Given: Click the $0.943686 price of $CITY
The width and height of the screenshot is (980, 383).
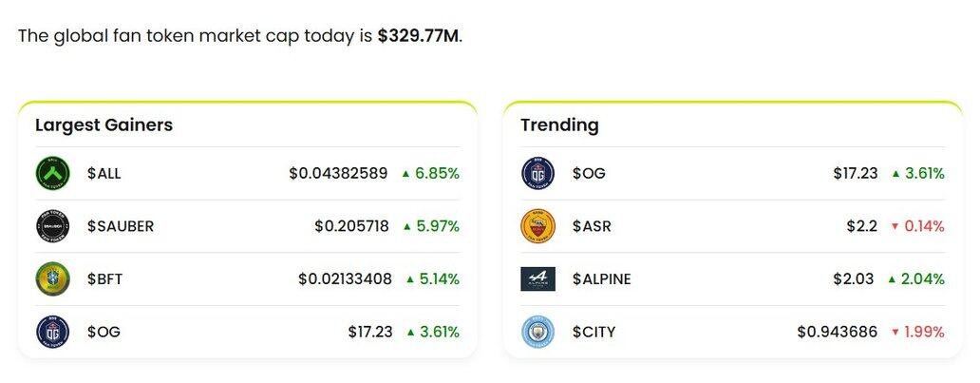Looking at the screenshot, I should point(837,331).
